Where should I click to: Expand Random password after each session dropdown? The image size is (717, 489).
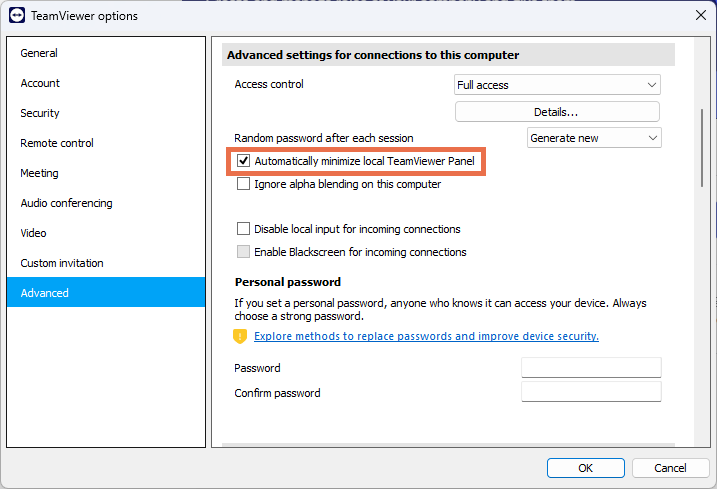pyautogui.click(x=594, y=138)
